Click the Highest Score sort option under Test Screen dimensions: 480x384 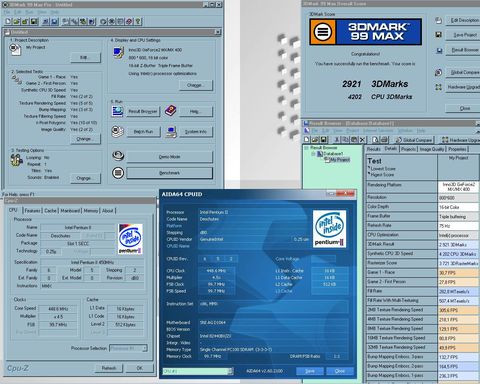[x=382, y=175]
